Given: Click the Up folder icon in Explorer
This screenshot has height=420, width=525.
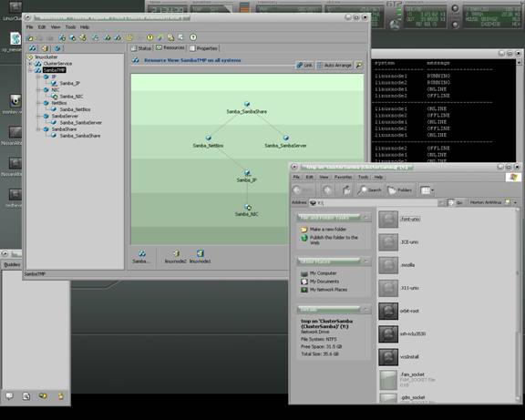Looking at the screenshot, I should (x=346, y=190).
